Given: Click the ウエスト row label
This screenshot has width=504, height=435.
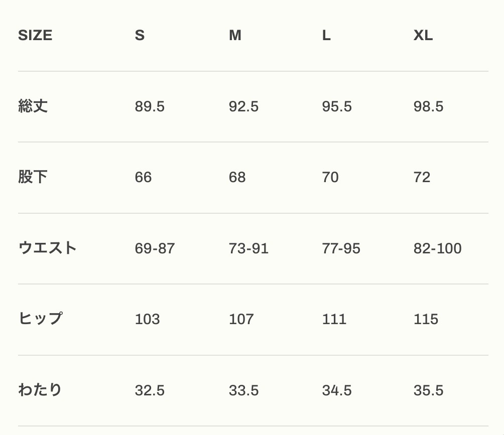Looking at the screenshot, I should point(48,248).
